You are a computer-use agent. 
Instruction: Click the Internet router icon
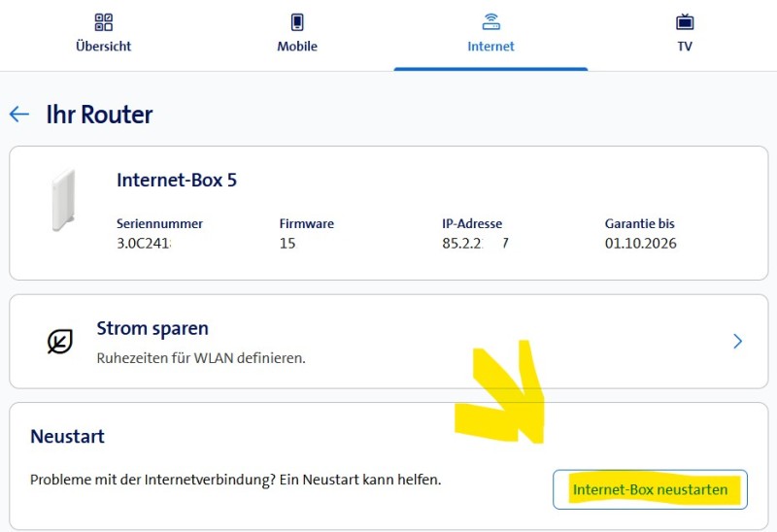click(490, 21)
